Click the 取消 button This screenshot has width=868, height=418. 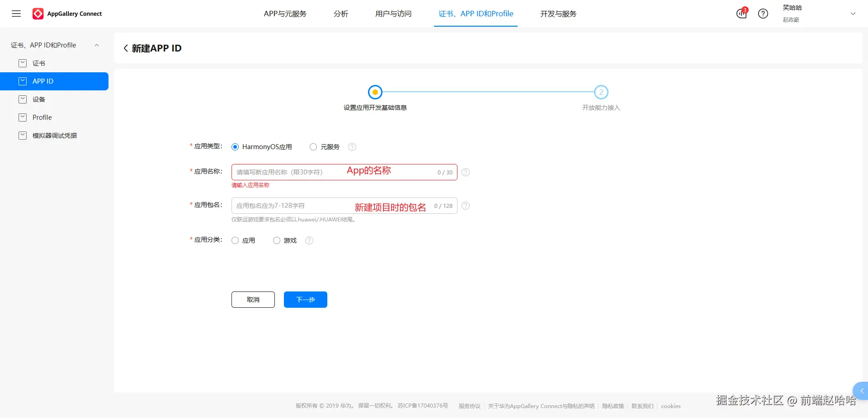253,300
